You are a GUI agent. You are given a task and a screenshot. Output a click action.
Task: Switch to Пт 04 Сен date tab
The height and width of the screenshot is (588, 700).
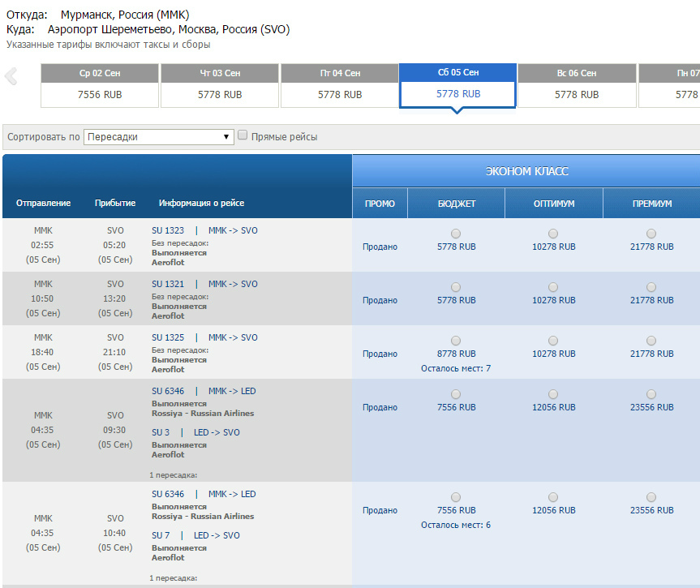click(340, 86)
